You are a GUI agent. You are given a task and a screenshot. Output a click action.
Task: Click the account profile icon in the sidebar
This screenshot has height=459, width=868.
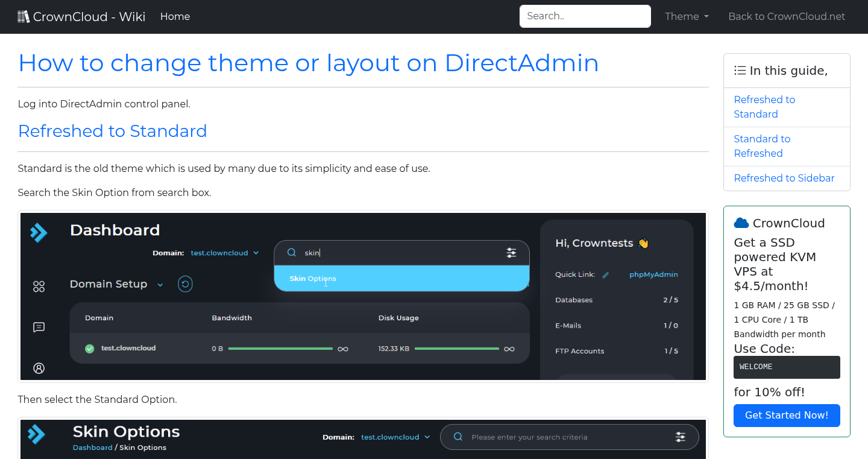coord(39,368)
